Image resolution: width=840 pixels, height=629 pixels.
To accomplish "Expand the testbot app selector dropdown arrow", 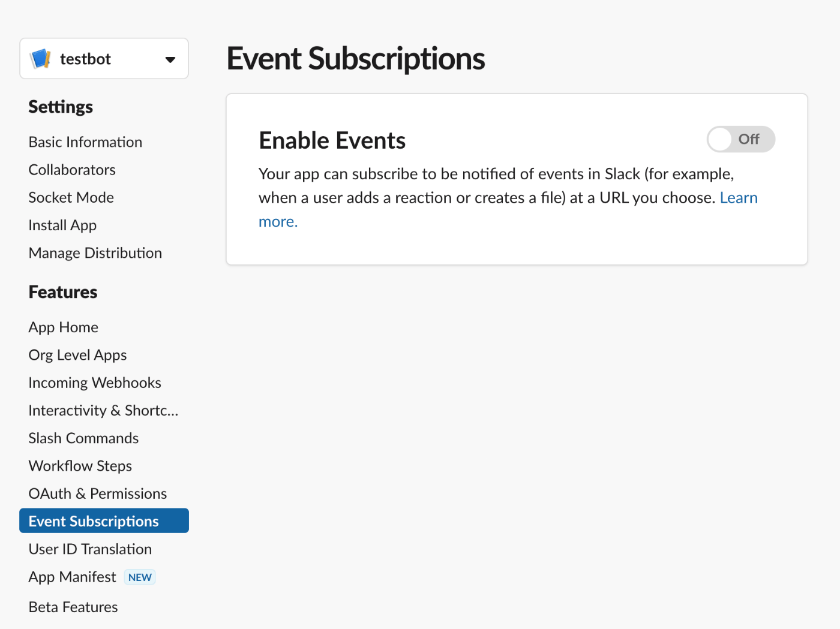I will (170, 59).
